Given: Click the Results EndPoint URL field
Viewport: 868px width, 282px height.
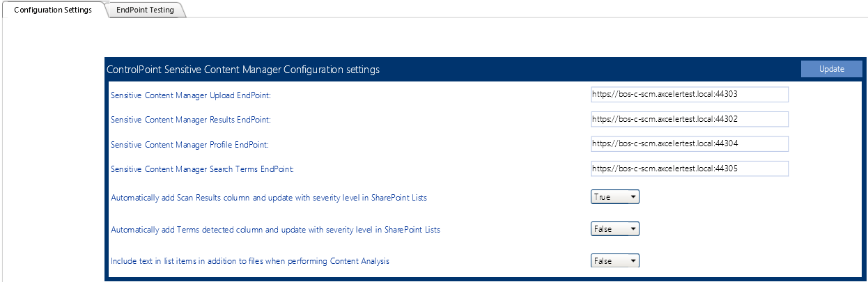Looking at the screenshot, I should (689, 119).
